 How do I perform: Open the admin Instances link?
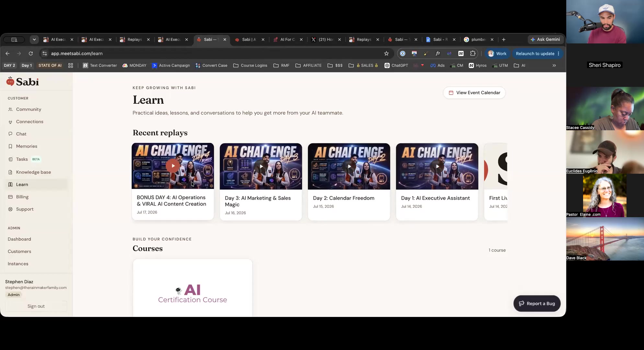(x=18, y=264)
